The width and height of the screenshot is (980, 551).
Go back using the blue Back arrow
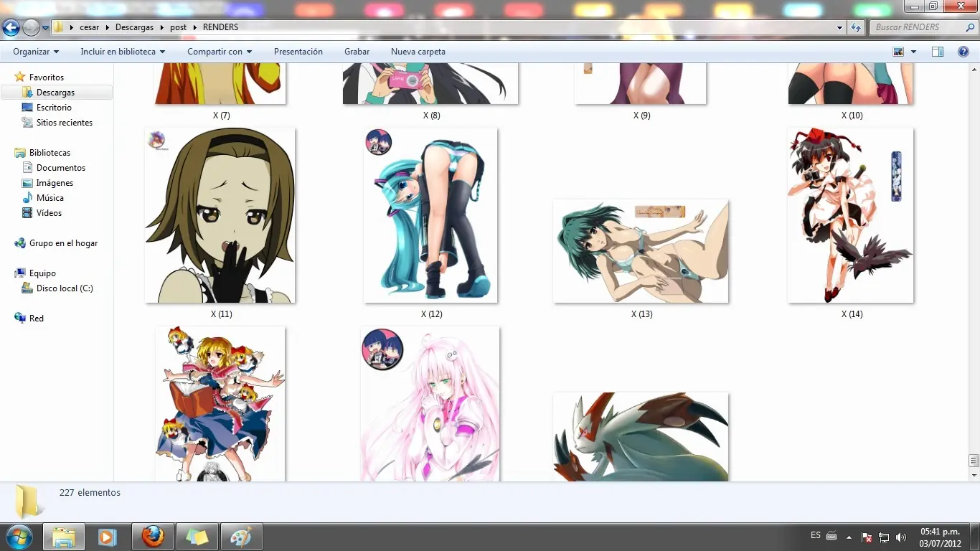(x=11, y=28)
